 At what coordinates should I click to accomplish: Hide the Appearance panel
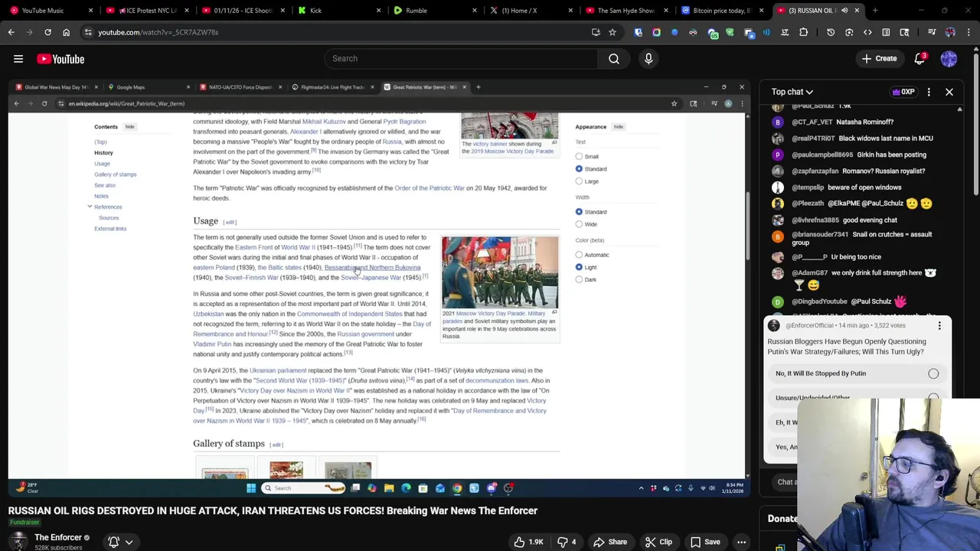pyautogui.click(x=618, y=127)
